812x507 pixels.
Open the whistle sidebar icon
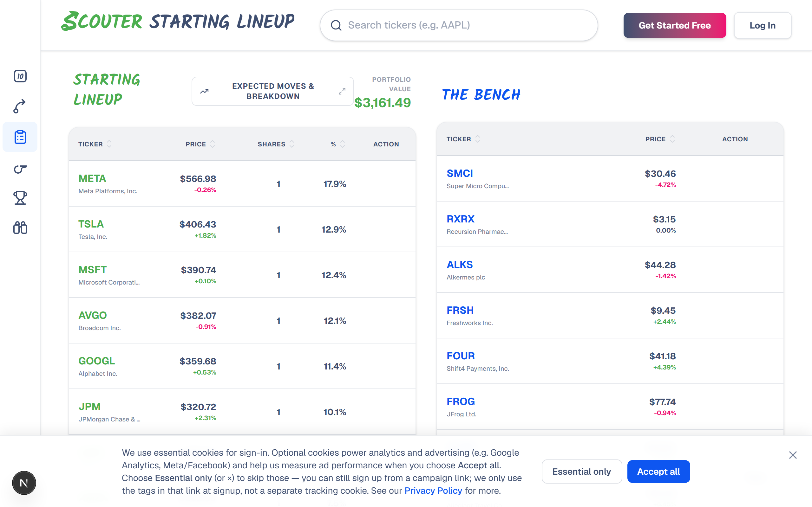pos(20,169)
